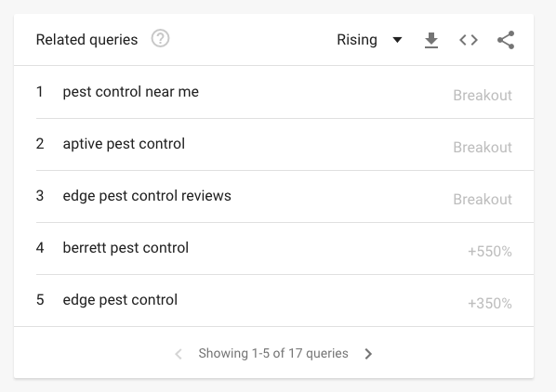Open query 'pest control near me'
The width and height of the screenshot is (556, 392).
[x=131, y=92]
